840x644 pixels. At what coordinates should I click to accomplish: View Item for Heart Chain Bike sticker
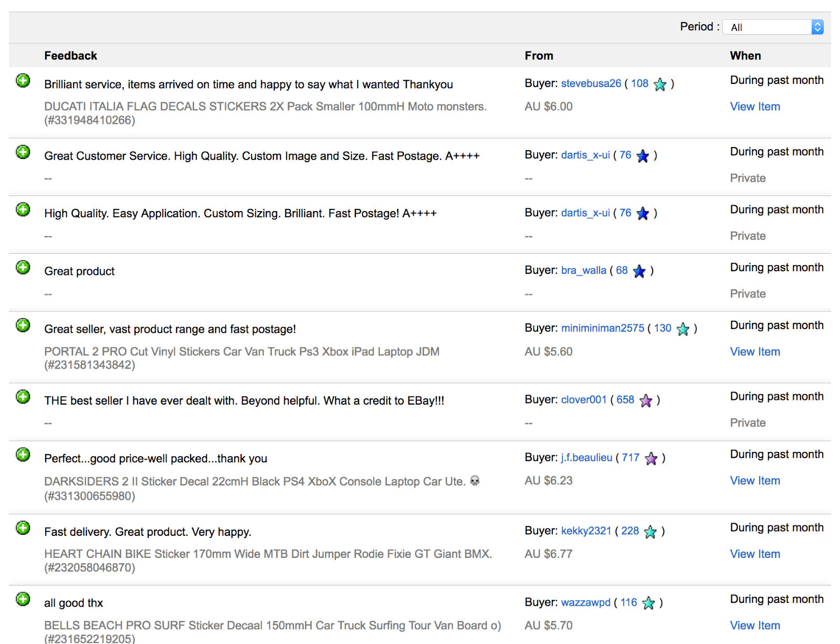point(755,554)
